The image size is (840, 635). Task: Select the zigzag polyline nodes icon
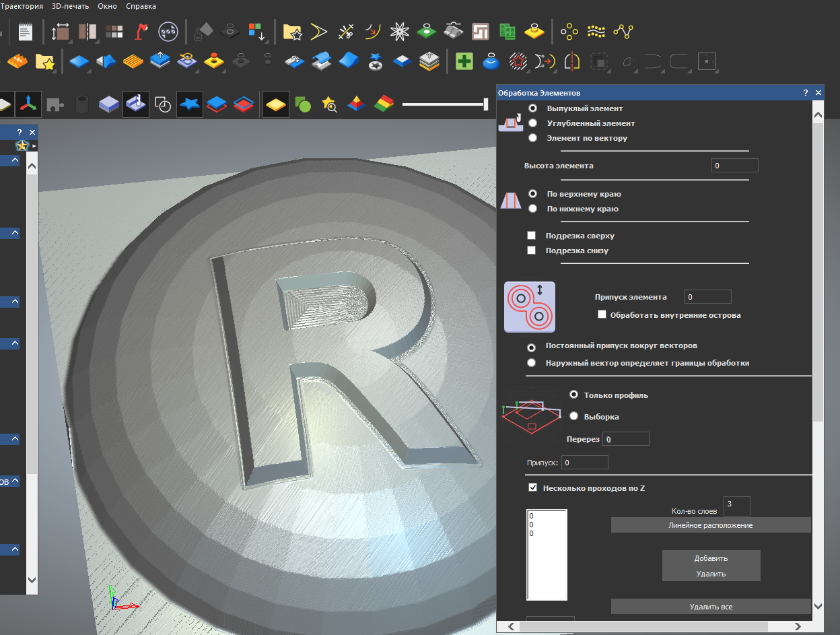coord(624,32)
